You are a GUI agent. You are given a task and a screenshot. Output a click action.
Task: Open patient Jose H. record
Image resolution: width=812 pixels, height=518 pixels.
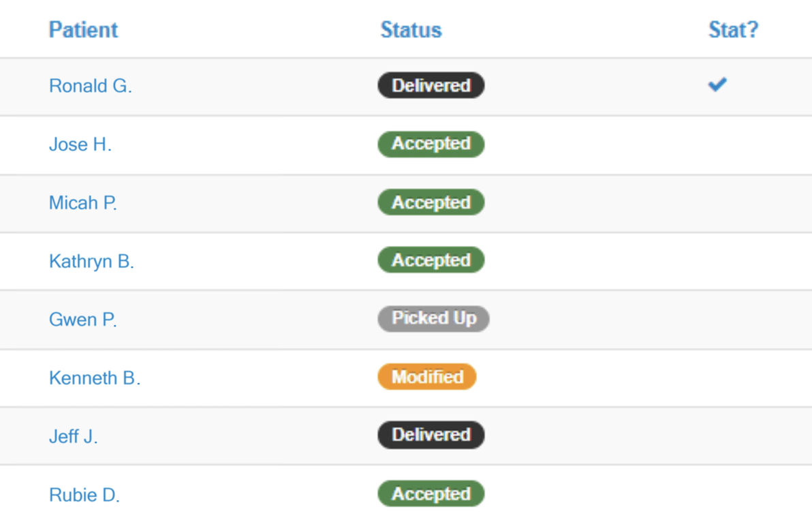tap(80, 144)
